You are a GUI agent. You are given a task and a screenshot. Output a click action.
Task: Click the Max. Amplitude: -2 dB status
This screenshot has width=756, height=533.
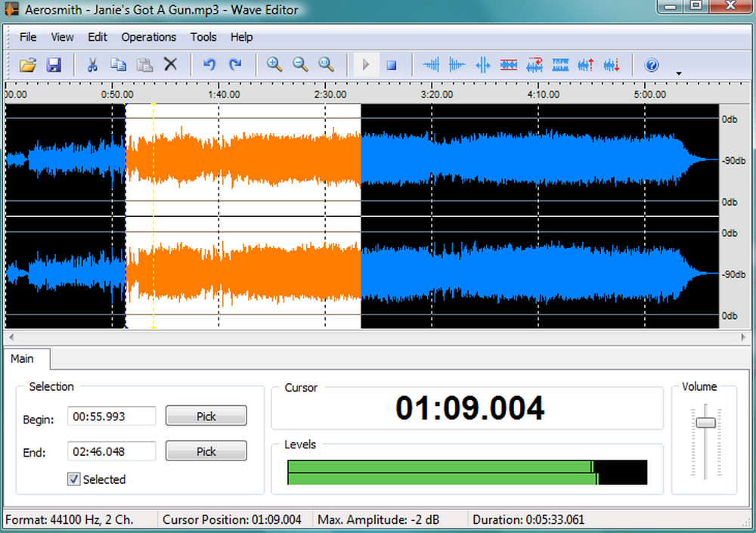click(x=379, y=519)
